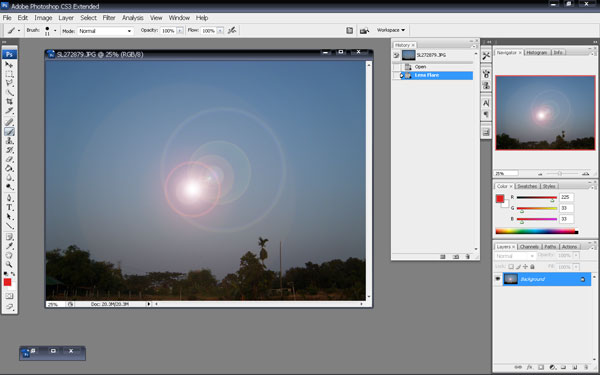Select the Line shape tool
The width and height of the screenshot is (600, 375).
[9, 226]
